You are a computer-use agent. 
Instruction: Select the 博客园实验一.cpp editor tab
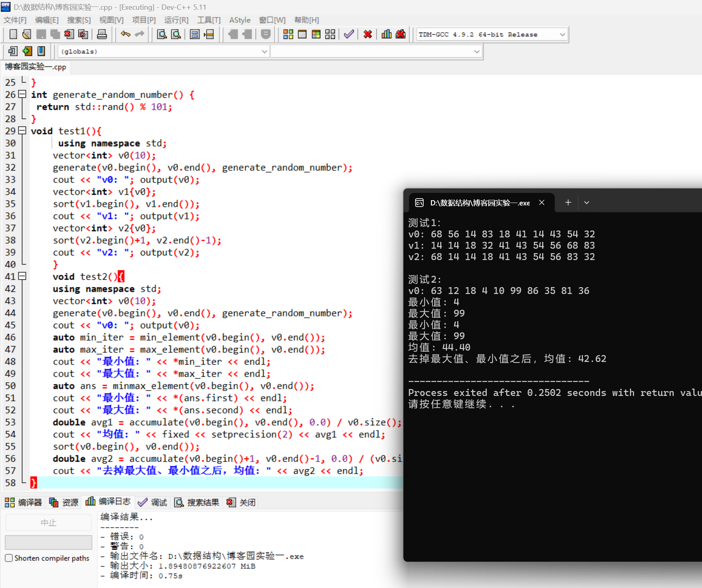pyautogui.click(x=36, y=67)
